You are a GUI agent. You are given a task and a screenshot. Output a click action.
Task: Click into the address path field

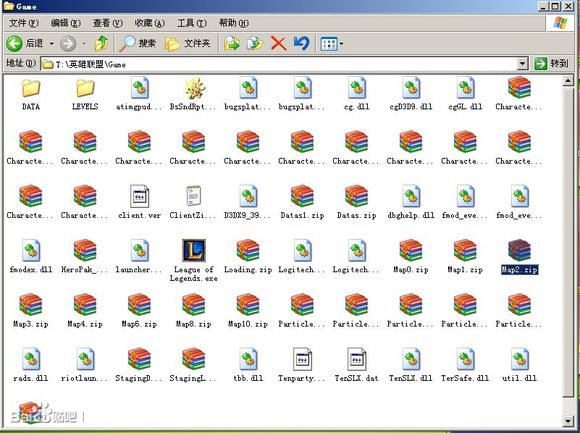click(x=279, y=64)
